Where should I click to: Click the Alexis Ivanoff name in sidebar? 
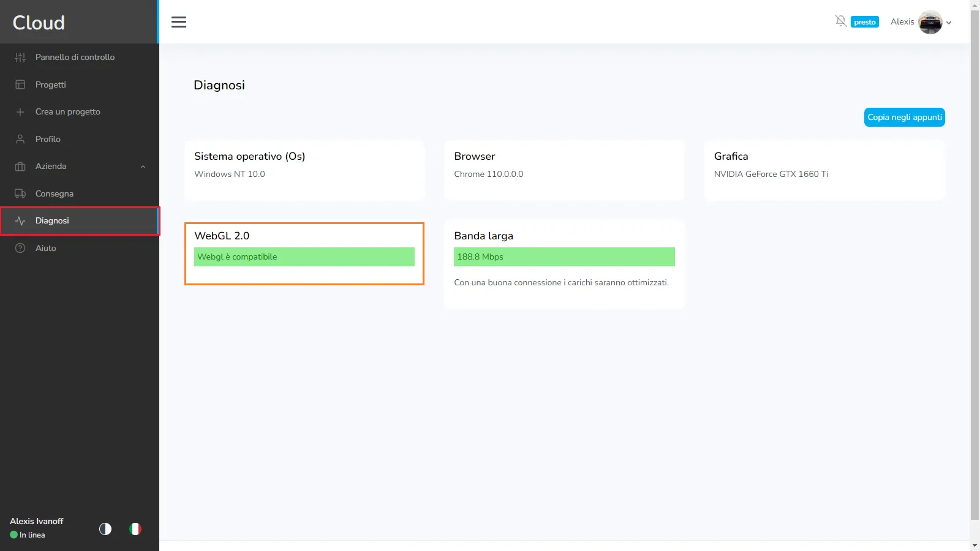click(37, 521)
